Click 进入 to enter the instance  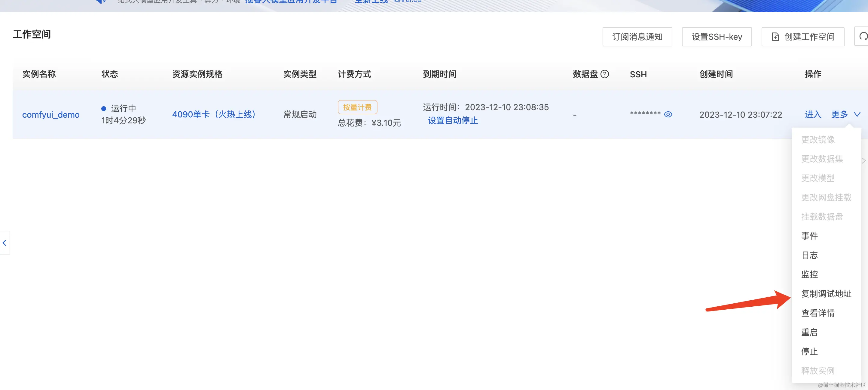812,114
